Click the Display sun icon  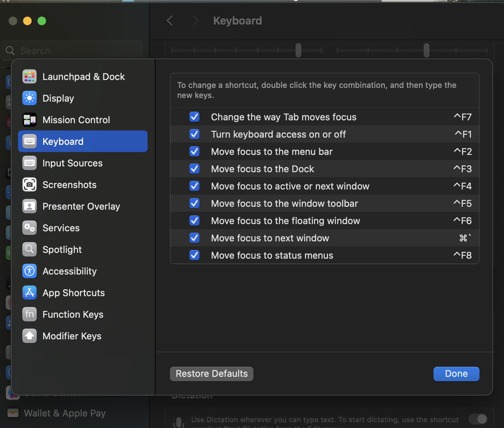tap(30, 98)
